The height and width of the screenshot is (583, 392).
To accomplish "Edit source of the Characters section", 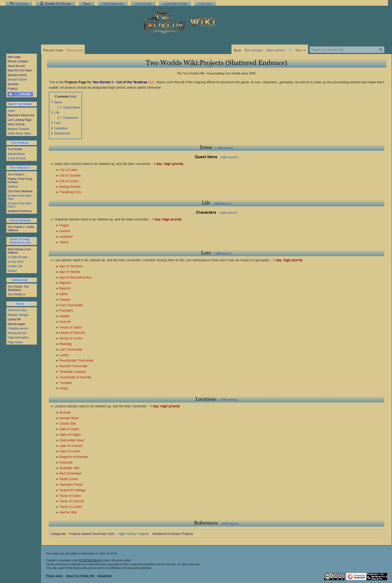I will 228,213.
